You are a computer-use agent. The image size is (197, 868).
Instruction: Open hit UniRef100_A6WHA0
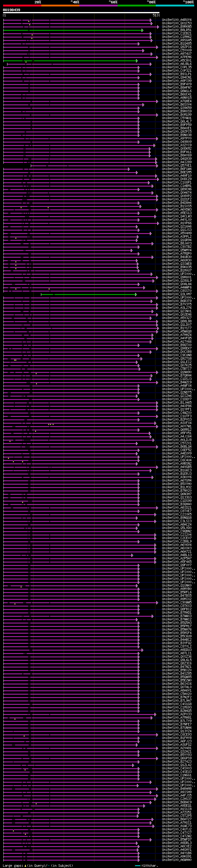pyautogui.click(x=177, y=860)
